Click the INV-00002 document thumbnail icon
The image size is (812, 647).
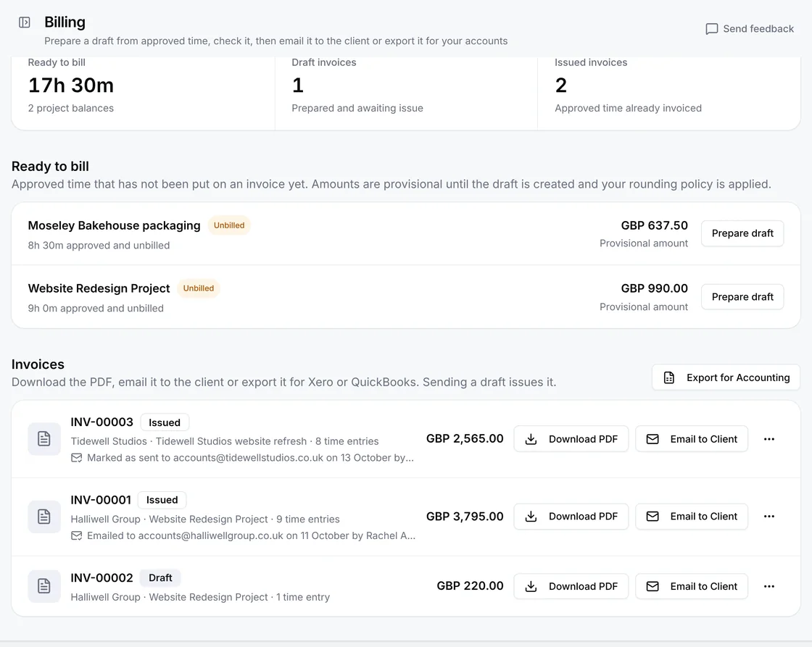pos(44,586)
